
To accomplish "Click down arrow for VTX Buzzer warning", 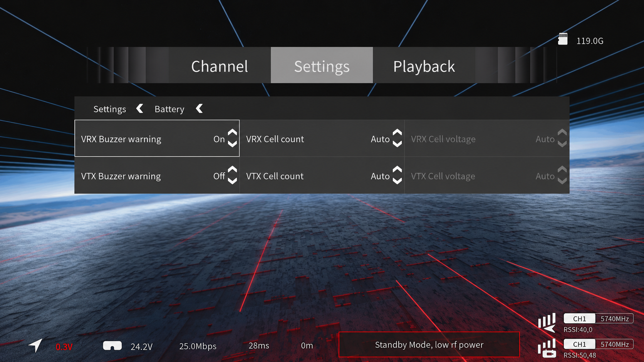I will pos(232,181).
